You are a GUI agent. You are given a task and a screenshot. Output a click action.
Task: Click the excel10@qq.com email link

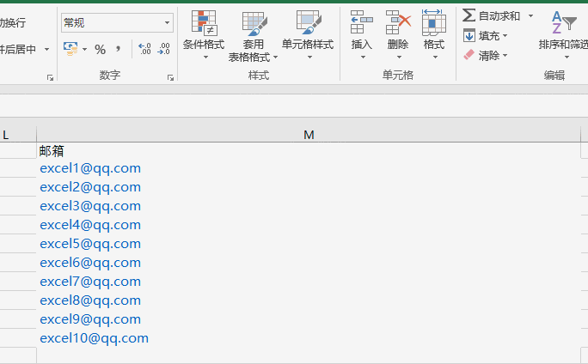click(x=94, y=338)
